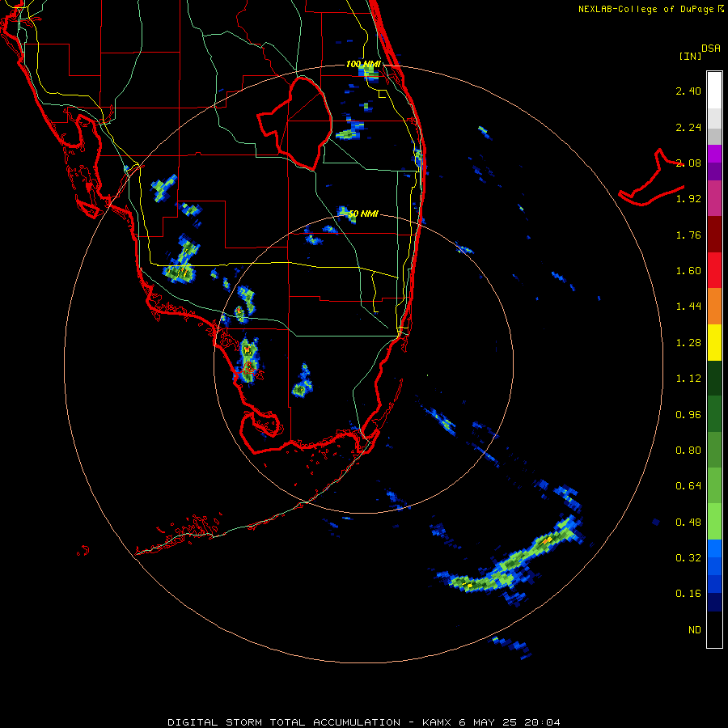Click the ND legend label
This screenshot has width=728, height=728.
[x=695, y=630]
